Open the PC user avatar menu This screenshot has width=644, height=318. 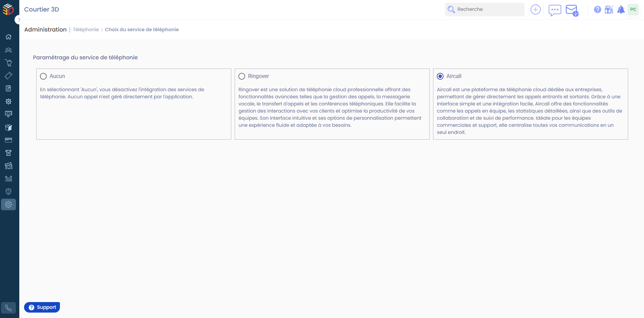633,9
